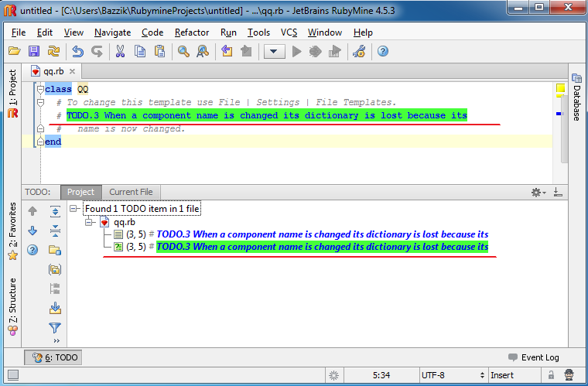Collapse the class QQ fold marker

tap(40, 90)
